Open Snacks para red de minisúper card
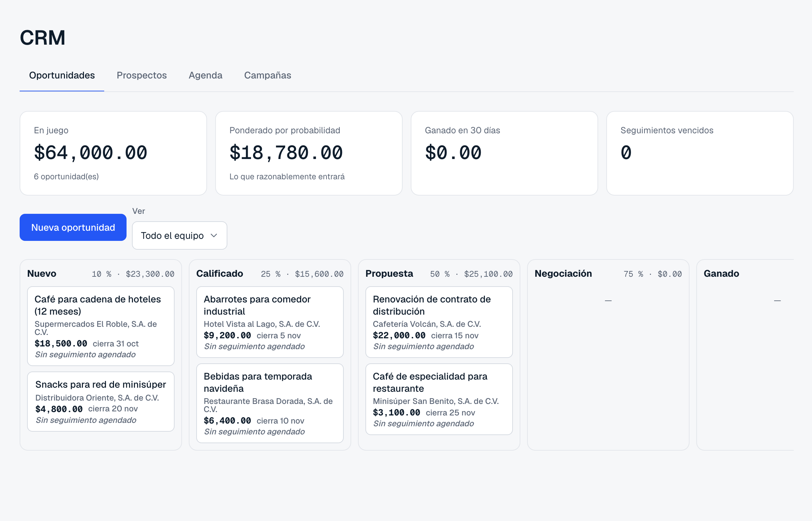The height and width of the screenshot is (521, 812). pyautogui.click(x=101, y=402)
